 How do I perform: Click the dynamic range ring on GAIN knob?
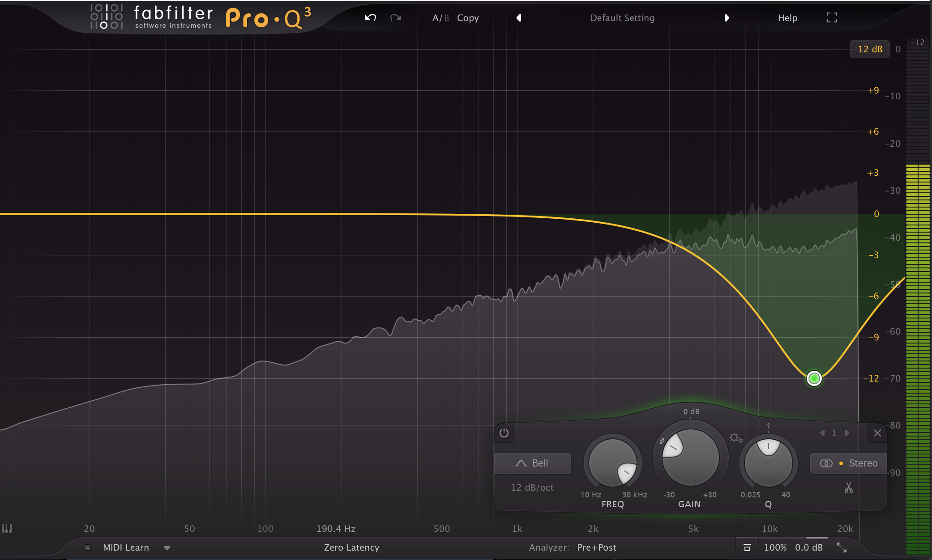click(662, 441)
